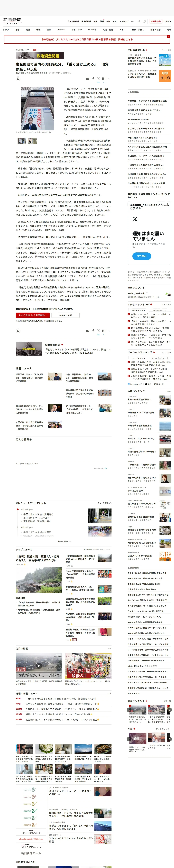Screen dimensions: 174x868
Task: Share on X icon under headline
Action: [98, 79]
